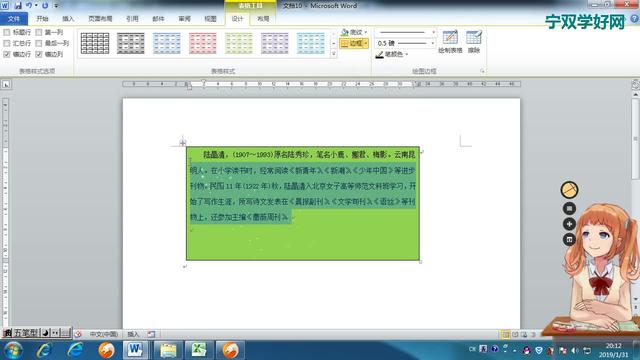Show previous row of table styles

click(x=333, y=33)
